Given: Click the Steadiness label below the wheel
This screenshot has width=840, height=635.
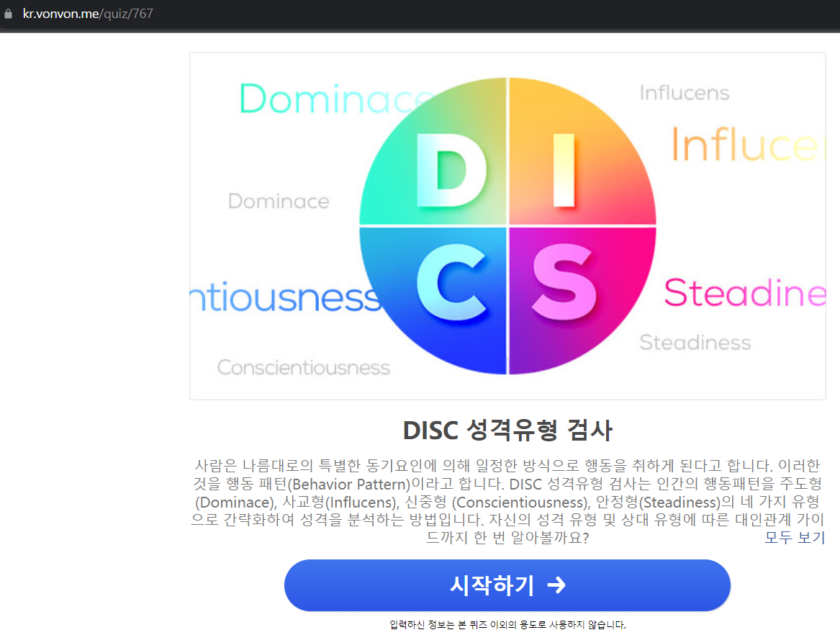Looking at the screenshot, I should pyautogui.click(x=695, y=343).
